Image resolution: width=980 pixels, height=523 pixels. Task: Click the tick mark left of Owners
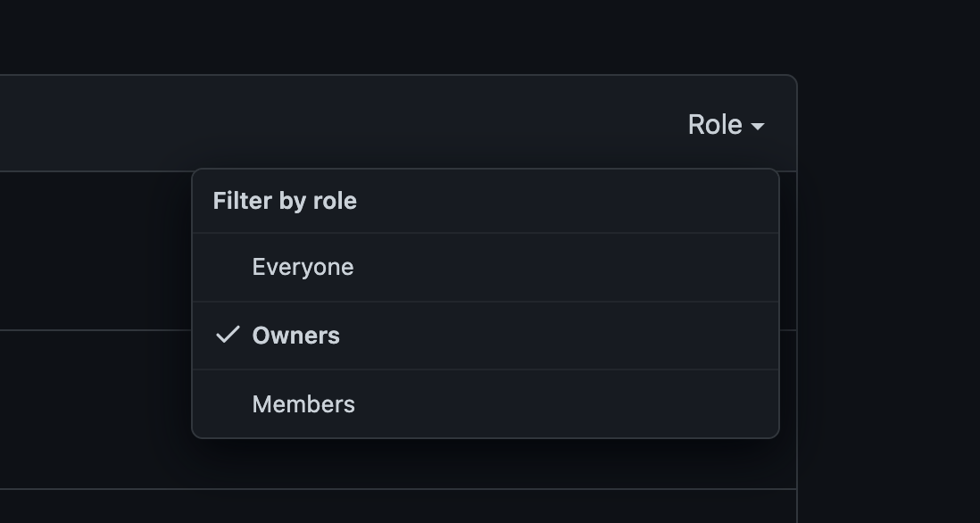(228, 335)
